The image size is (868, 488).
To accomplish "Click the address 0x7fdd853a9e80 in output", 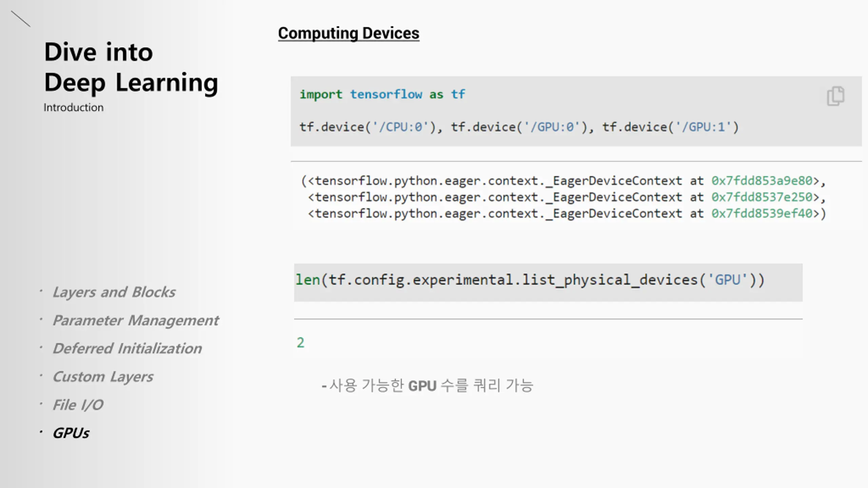I will tap(762, 181).
